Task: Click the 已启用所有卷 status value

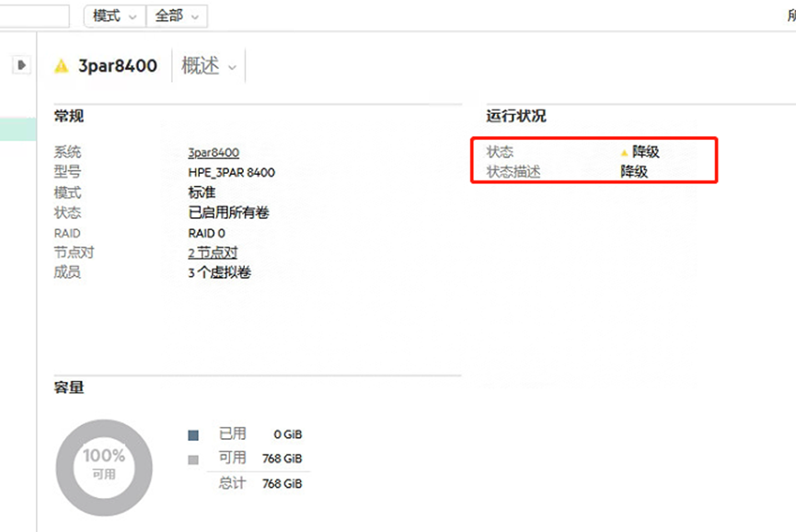Action: point(228,213)
